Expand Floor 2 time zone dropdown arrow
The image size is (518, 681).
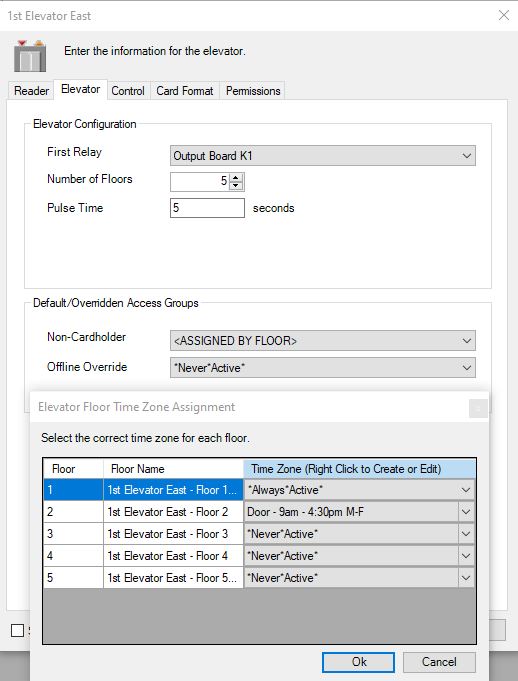click(466, 512)
